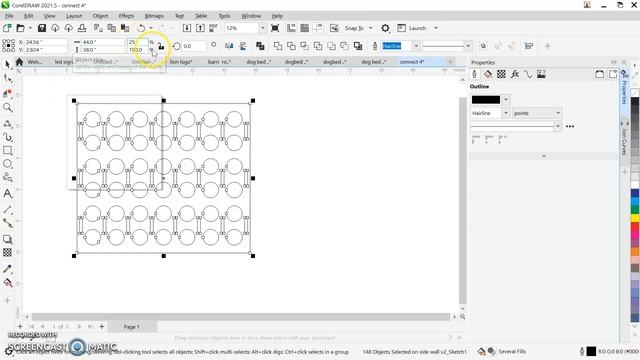Open the zoom level dropdown

pos(262,28)
